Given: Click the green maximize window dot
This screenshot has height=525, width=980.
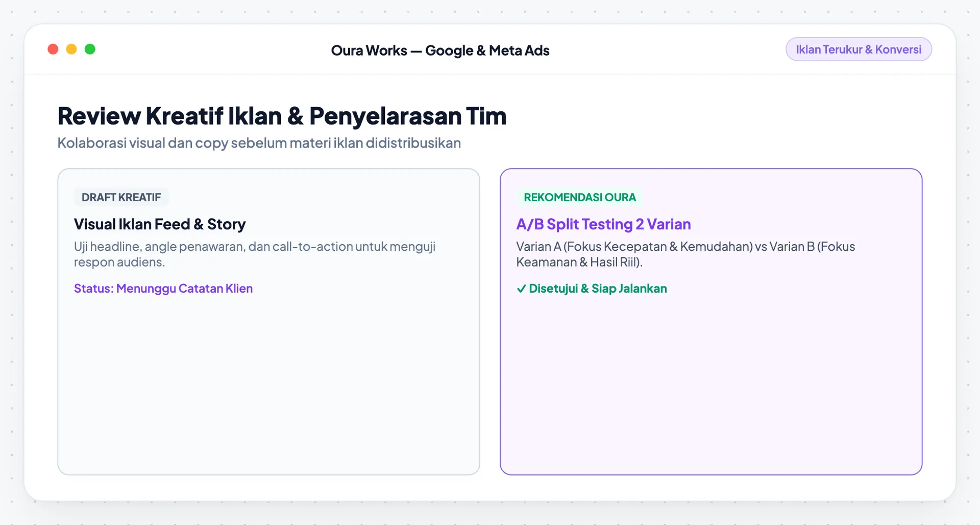Looking at the screenshot, I should 90,49.
